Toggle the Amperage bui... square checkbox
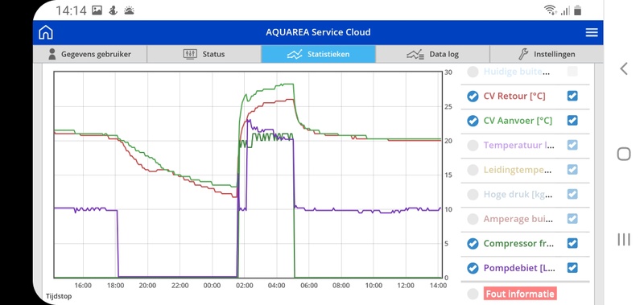Image resolution: width=644 pixels, height=305 pixels. (x=572, y=219)
